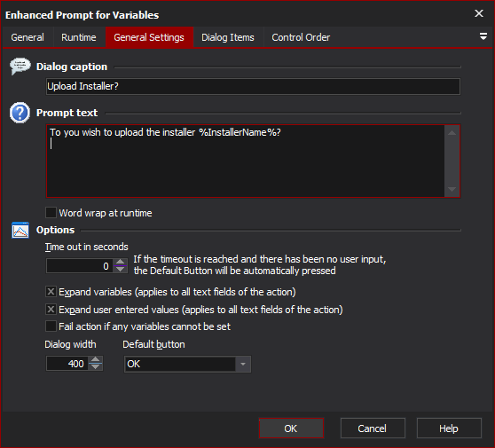Decrease Dialog width with the down arrow

pos(95,367)
